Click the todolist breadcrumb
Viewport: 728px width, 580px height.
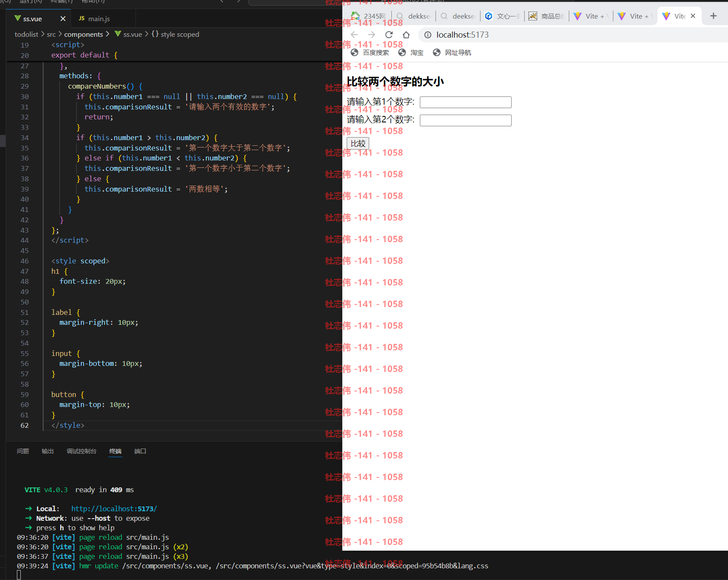tap(26, 34)
